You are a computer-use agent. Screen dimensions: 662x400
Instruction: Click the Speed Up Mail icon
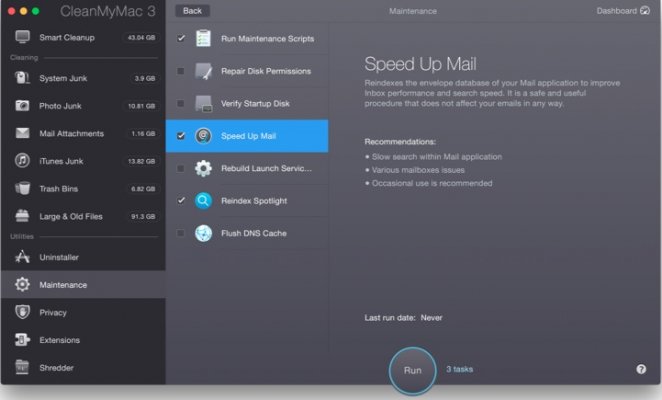click(x=203, y=136)
